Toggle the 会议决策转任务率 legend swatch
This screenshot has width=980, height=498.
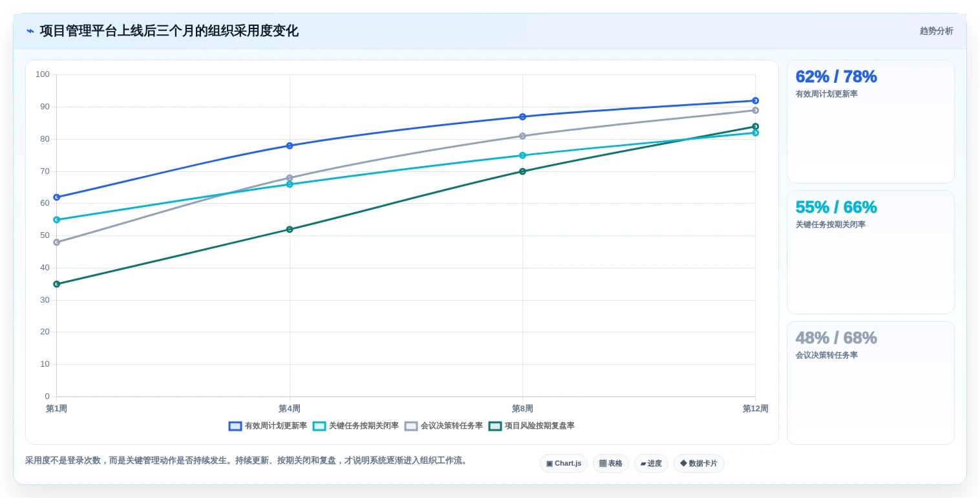(x=411, y=426)
